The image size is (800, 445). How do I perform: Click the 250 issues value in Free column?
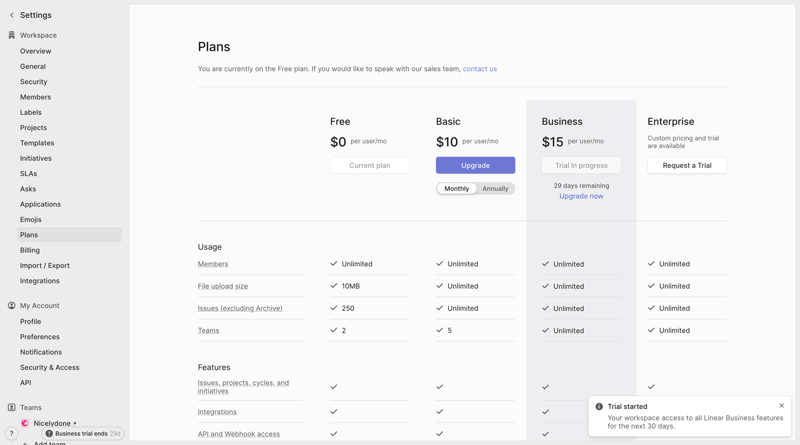click(348, 308)
